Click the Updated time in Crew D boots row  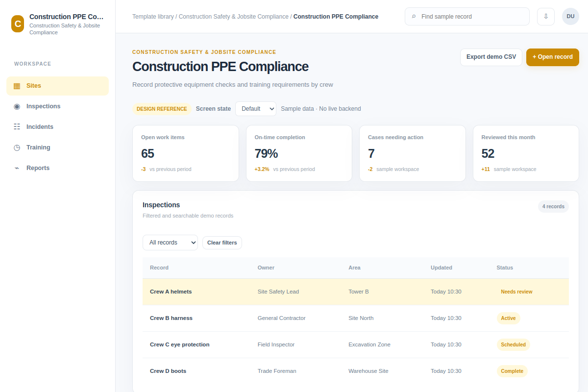pos(446,371)
